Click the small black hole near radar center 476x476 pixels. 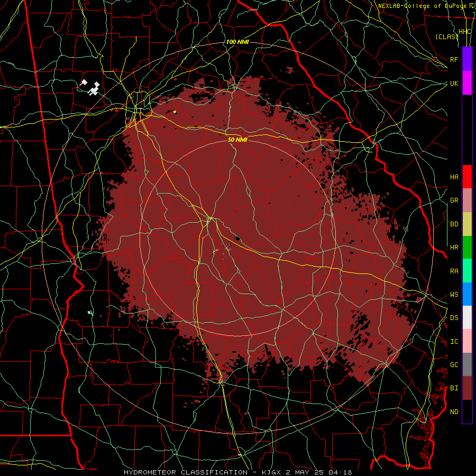(237, 237)
